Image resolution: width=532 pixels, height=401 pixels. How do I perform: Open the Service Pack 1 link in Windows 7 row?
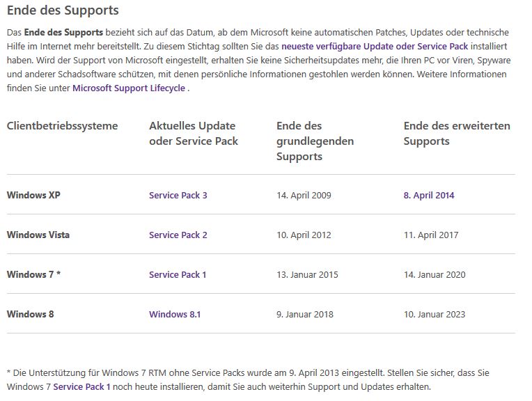click(x=178, y=275)
